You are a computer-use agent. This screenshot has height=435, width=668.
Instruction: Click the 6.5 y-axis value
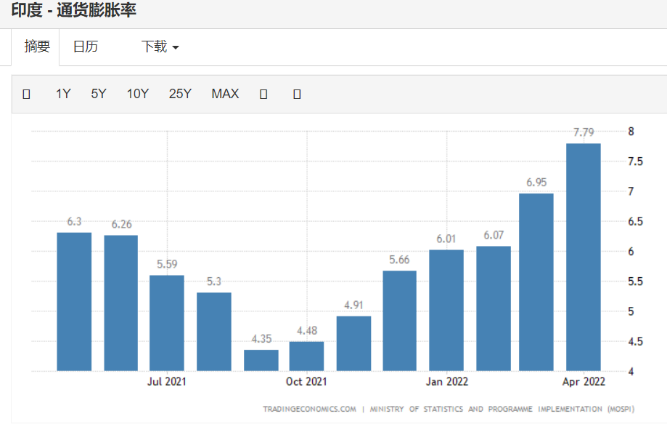(635, 222)
